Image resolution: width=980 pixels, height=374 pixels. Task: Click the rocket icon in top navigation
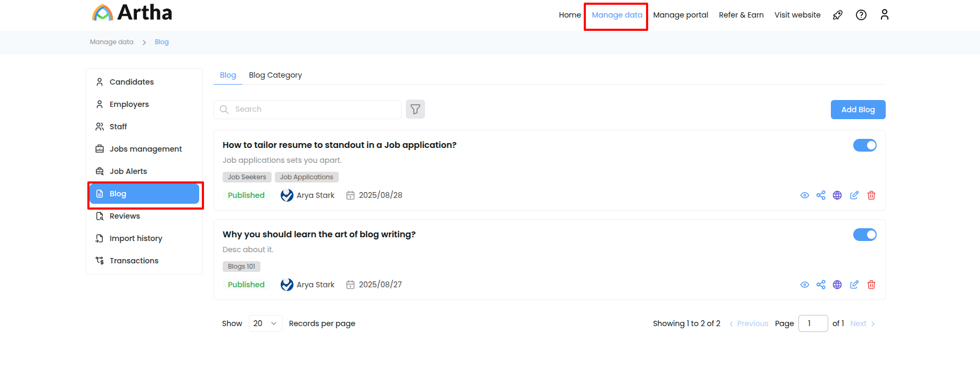[x=837, y=15]
